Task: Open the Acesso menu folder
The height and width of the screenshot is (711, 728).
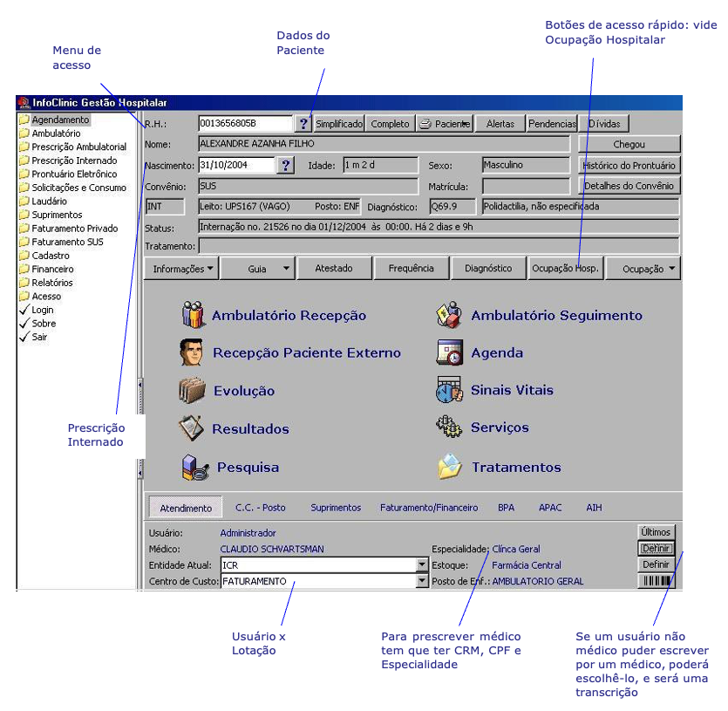Action: (x=40, y=296)
